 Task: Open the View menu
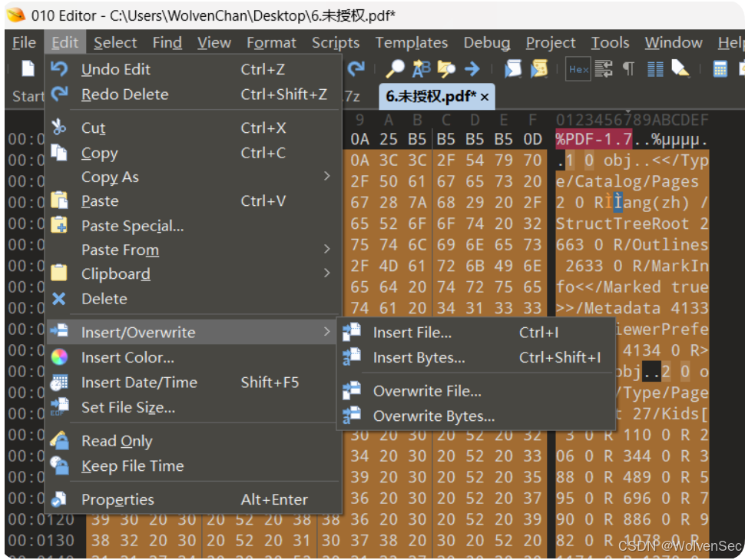pyautogui.click(x=214, y=42)
